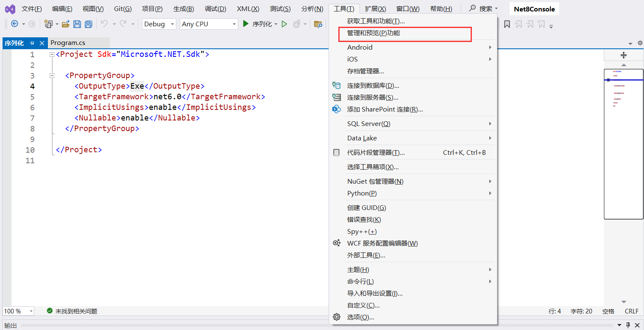Viewport: 644px width, 330px height.
Task: Select 连接到数据库(D)... menu entry
Action: click(413, 85)
